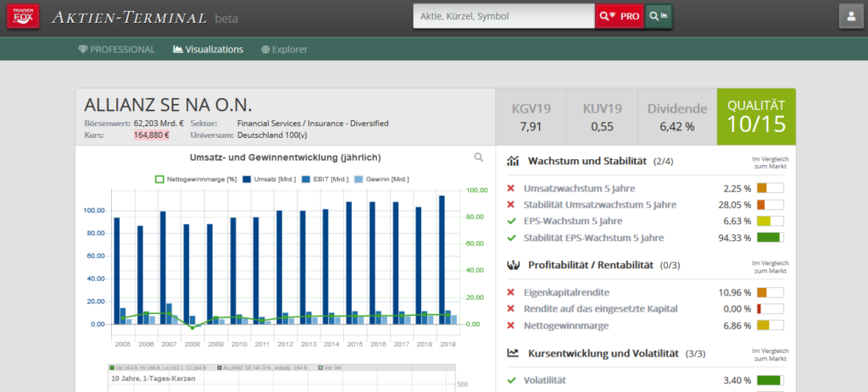This screenshot has width=868, height=392.
Task: Click the green chart search button
Action: [658, 17]
